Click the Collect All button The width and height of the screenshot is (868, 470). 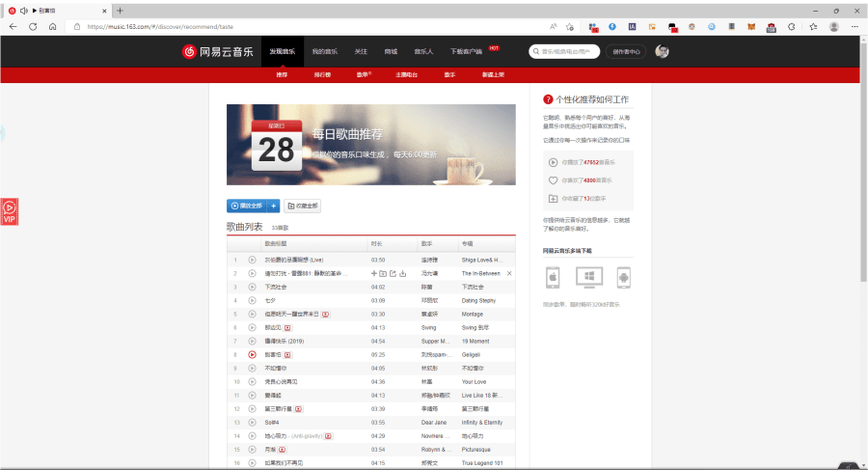[302, 206]
